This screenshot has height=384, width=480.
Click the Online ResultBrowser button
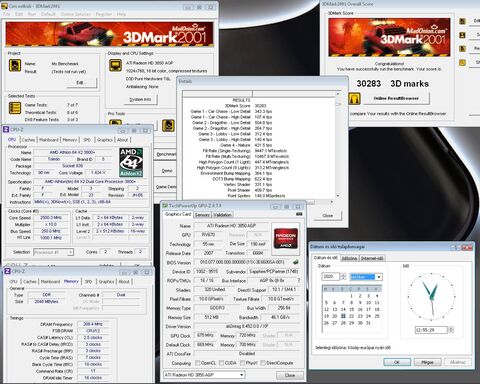coord(396,98)
